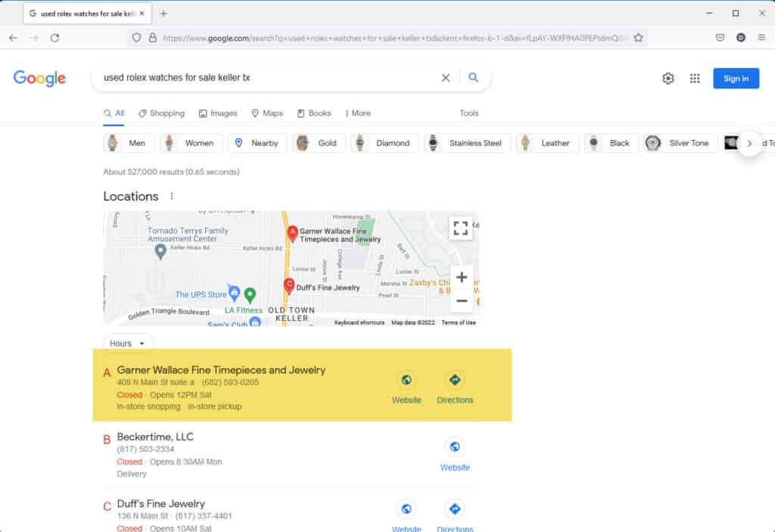Image resolution: width=775 pixels, height=532 pixels.
Task: Open the Firefox account icon
Action: [x=740, y=38]
